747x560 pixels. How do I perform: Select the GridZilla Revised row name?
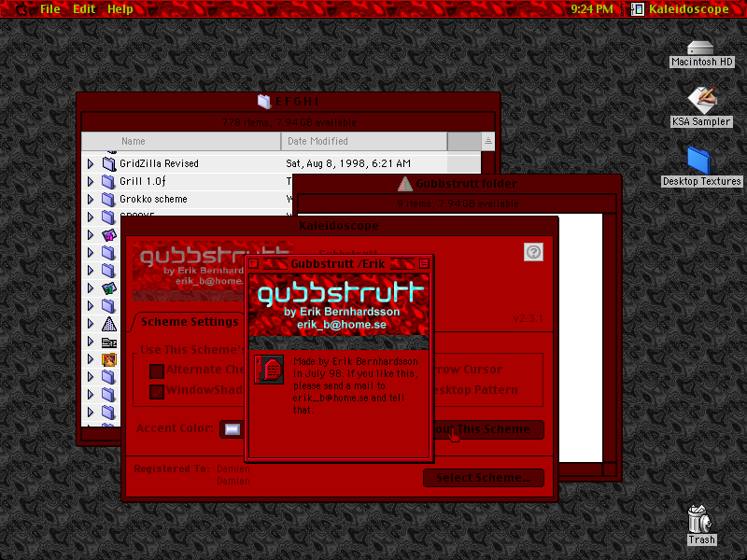tap(159, 164)
